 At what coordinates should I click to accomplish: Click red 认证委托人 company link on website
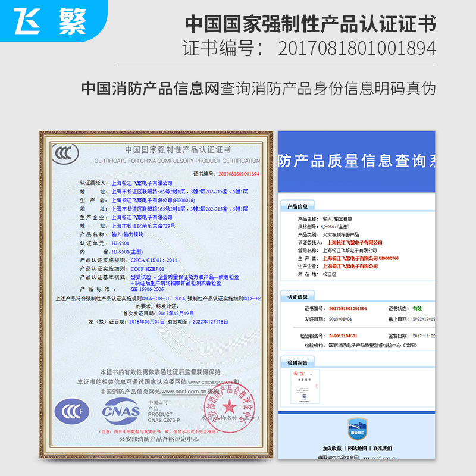coord(355,242)
